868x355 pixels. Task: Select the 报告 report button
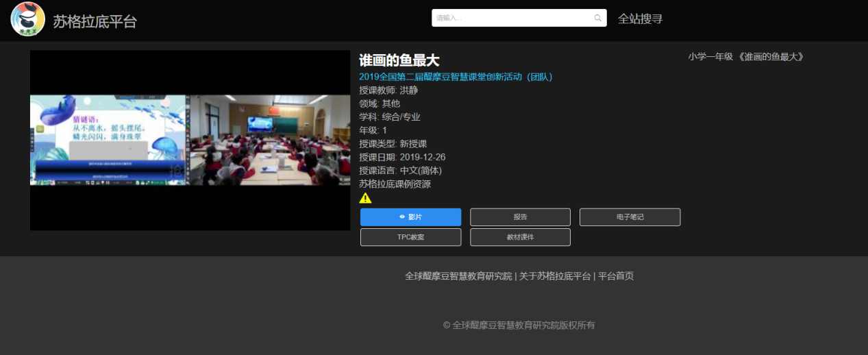(520, 217)
